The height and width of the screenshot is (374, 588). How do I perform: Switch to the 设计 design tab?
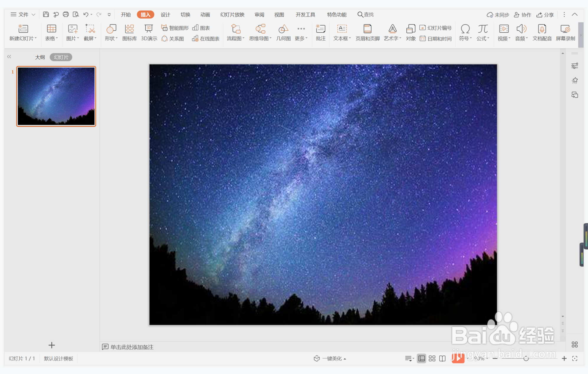165,14
